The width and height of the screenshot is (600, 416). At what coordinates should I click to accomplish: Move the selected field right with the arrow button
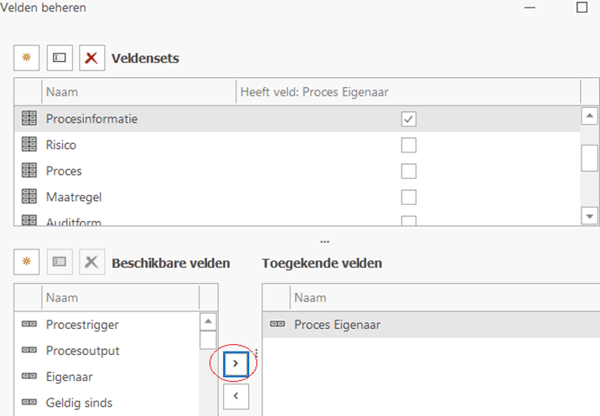[x=234, y=364]
